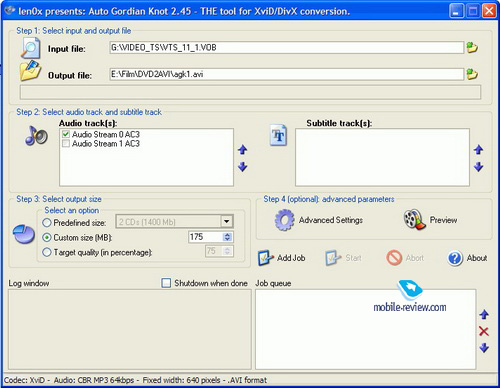Select Target quality radio button
The image size is (500, 388).
click(47, 252)
